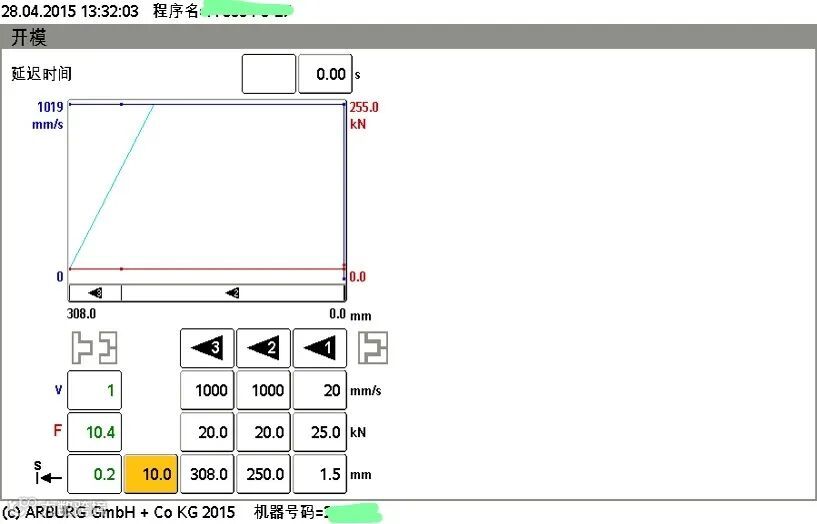
Task: Edit stage 2 force value 20.0
Action: [264, 432]
